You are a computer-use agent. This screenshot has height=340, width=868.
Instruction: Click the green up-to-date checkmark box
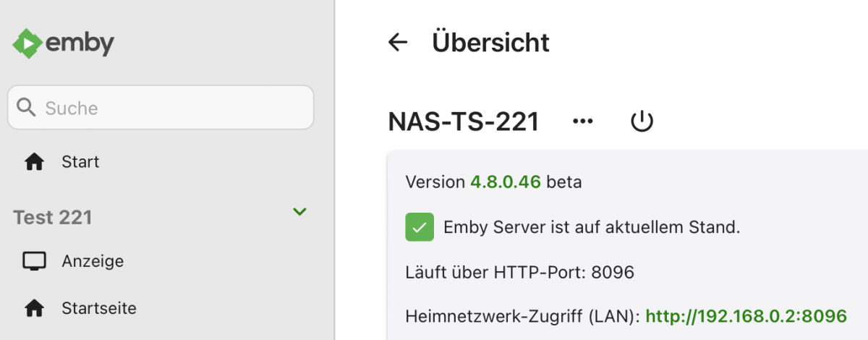point(420,227)
